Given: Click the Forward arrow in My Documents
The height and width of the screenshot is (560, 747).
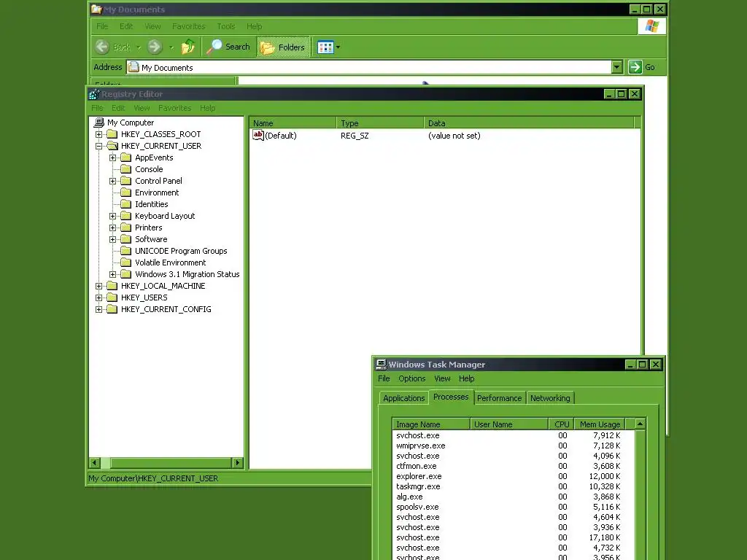Looking at the screenshot, I should 155,47.
